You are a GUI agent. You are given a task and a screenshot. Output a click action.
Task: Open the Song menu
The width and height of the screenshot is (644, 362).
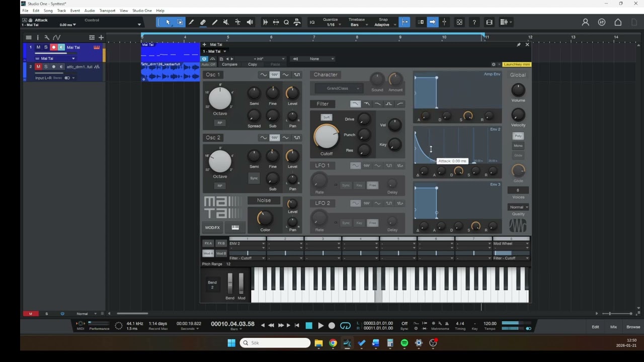click(x=48, y=11)
